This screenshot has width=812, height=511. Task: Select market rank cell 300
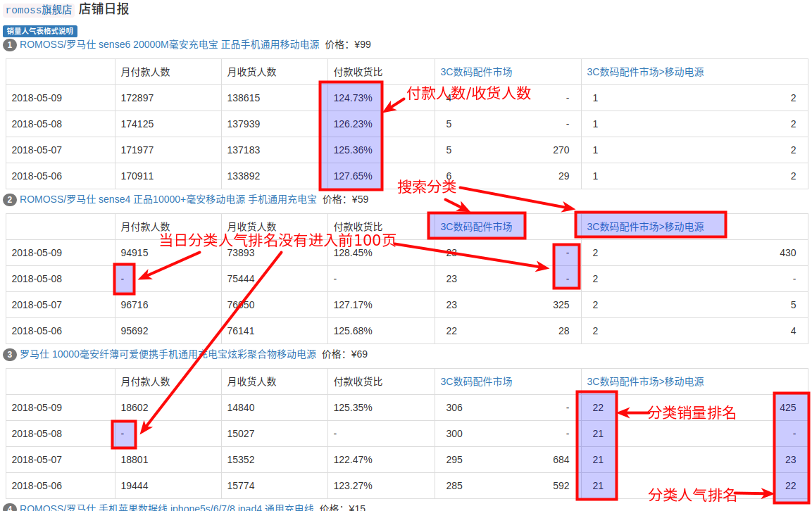click(454, 434)
